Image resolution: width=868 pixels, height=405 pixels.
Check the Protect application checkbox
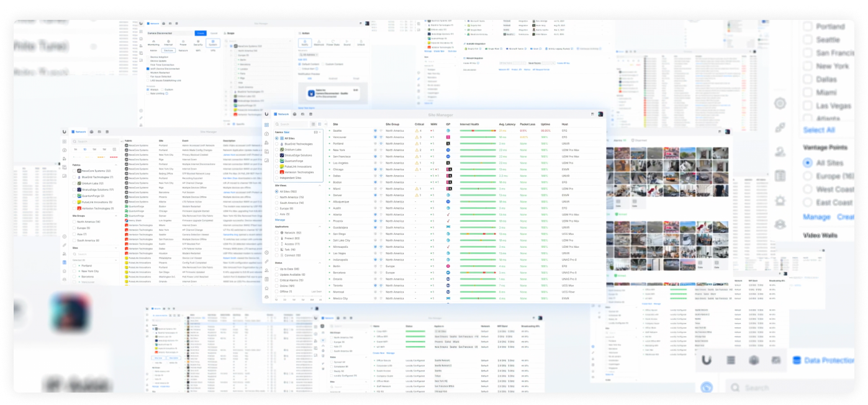coord(277,238)
